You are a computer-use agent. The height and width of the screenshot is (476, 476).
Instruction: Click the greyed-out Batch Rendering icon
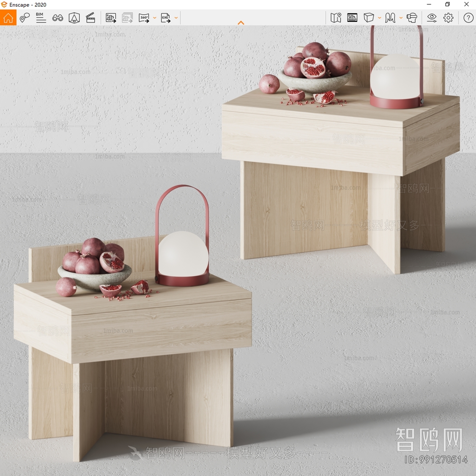tap(127, 18)
